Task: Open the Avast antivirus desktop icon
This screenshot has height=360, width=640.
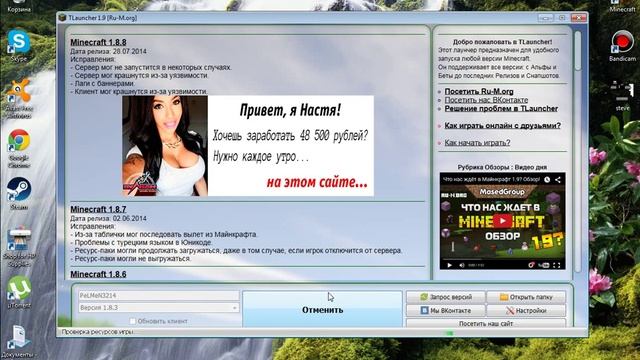Action: tap(19, 98)
